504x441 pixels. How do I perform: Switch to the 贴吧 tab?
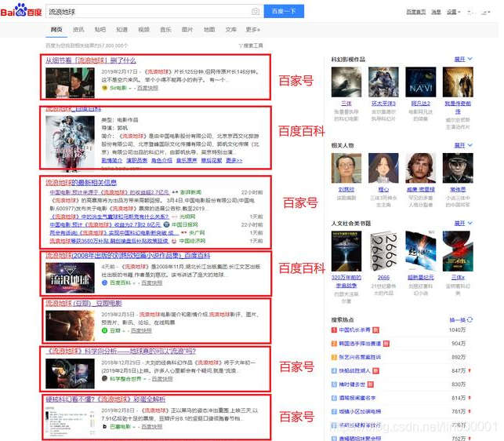(x=100, y=30)
